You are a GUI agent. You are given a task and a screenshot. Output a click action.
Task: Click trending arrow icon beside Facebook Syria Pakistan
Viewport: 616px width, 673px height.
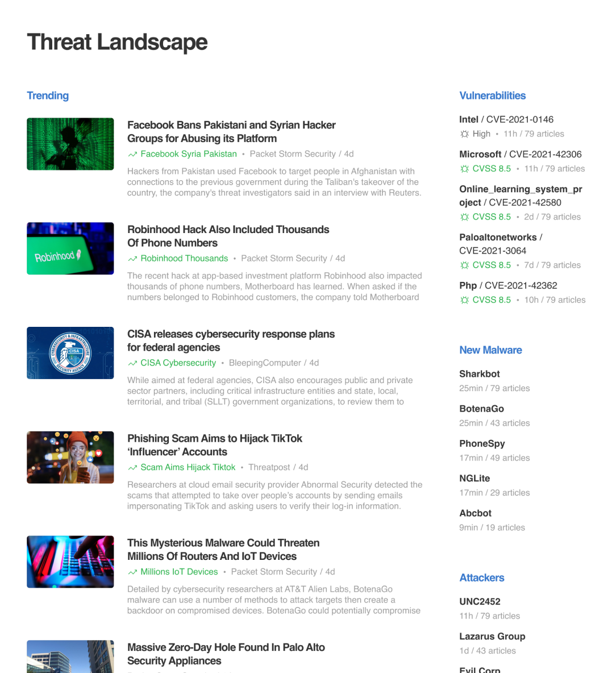tap(132, 154)
